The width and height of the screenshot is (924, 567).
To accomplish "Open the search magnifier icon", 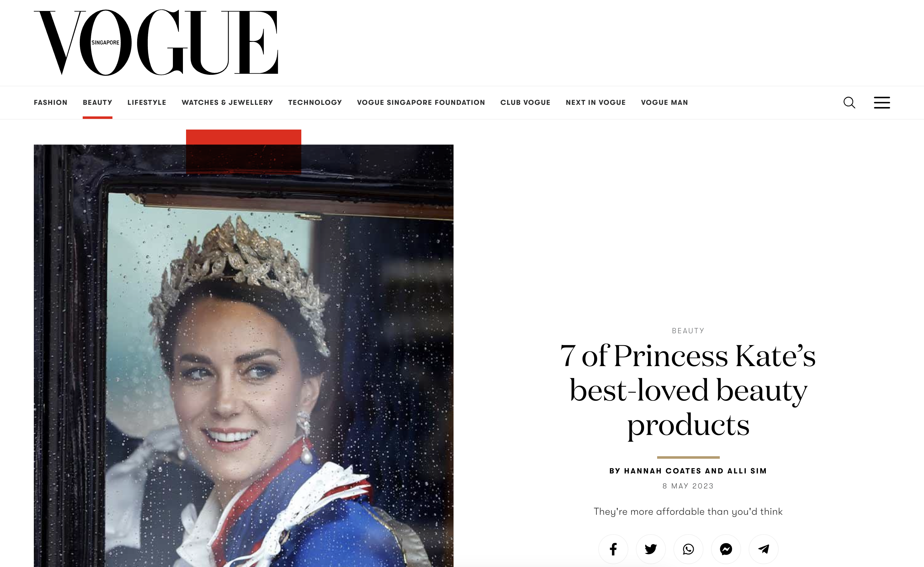I will [849, 102].
